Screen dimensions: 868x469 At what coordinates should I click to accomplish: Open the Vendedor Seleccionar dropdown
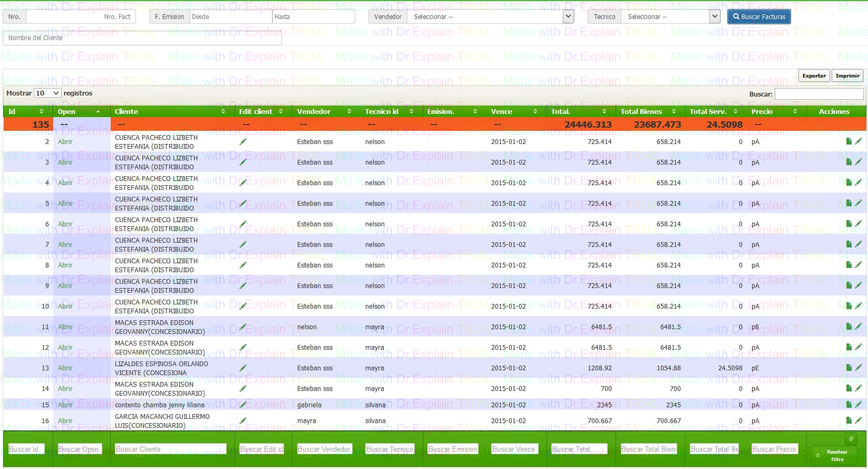(491, 17)
